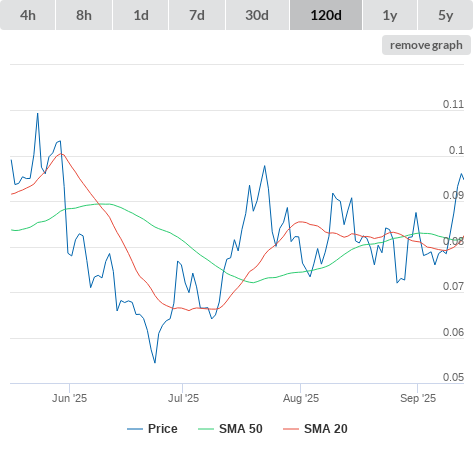
Task: Select the 4h time range tab
Action: pos(28,15)
